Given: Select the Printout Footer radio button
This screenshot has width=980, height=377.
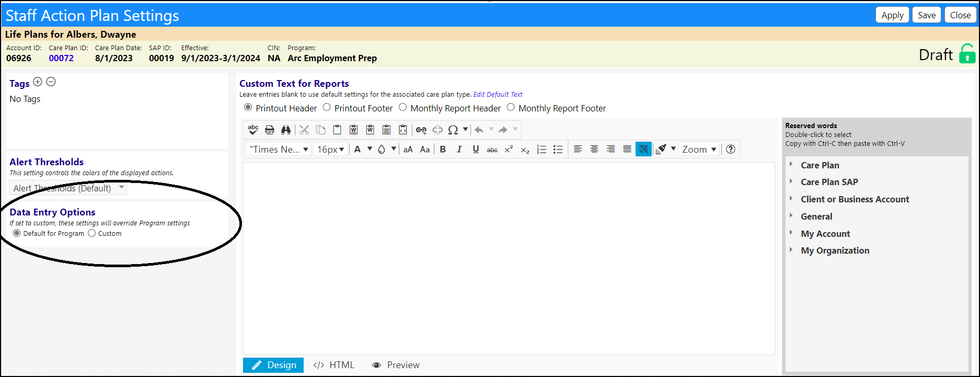Looking at the screenshot, I should point(327,107).
